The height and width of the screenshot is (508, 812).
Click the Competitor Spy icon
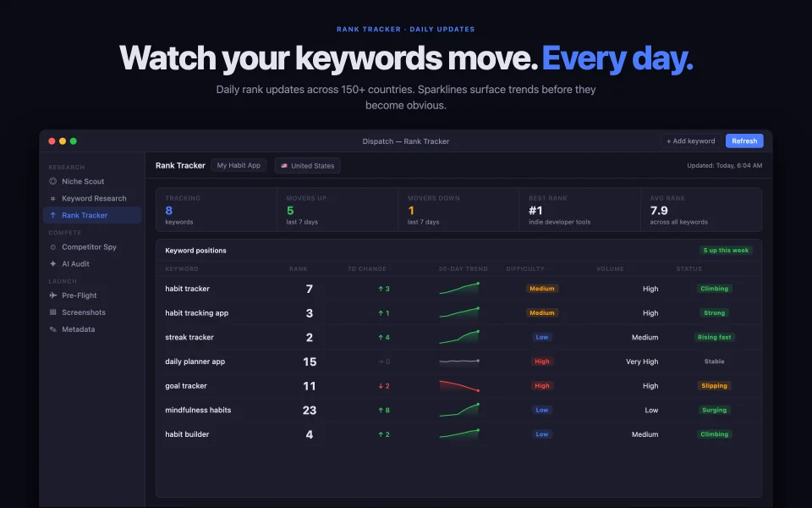pos(52,247)
